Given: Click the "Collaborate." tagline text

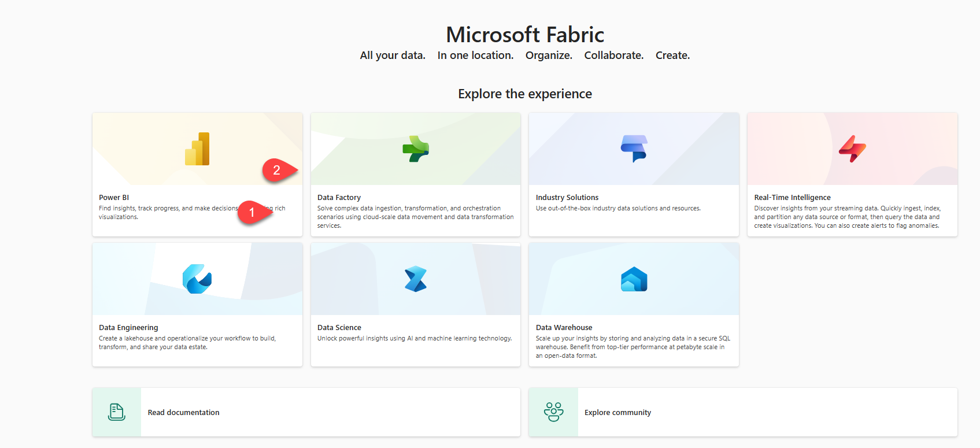Looking at the screenshot, I should [x=613, y=55].
